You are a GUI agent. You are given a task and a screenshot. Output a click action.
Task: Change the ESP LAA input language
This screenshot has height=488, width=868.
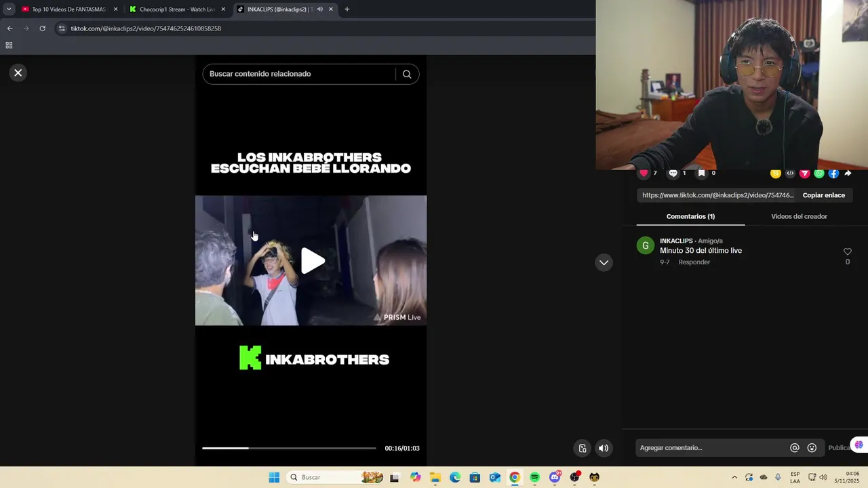(x=795, y=477)
